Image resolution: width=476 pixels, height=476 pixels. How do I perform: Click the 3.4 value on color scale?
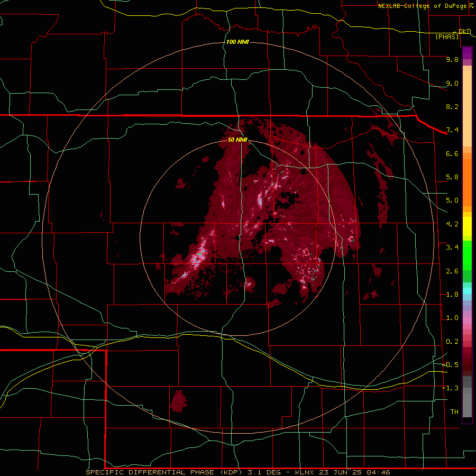pos(452,248)
